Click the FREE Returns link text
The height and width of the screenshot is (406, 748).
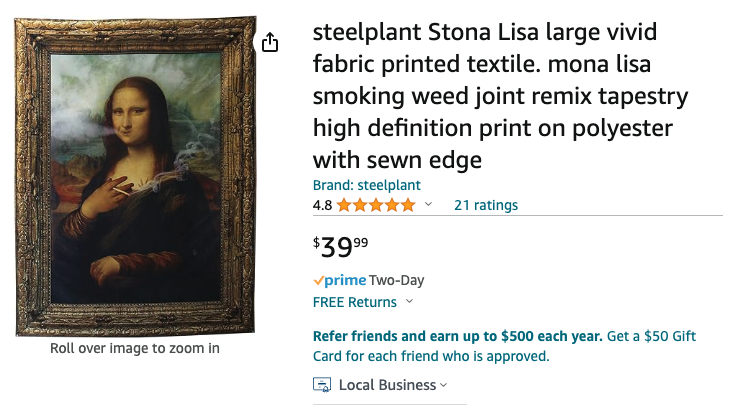pos(354,302)
